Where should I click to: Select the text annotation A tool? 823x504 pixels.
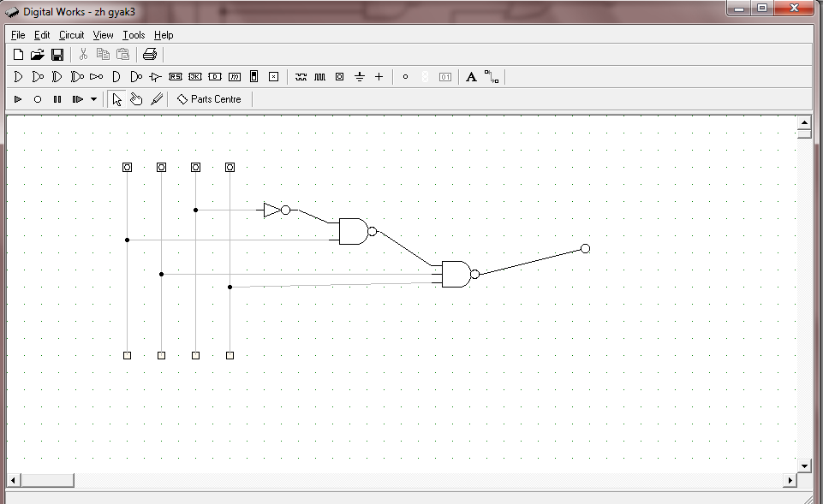[471, 77]
